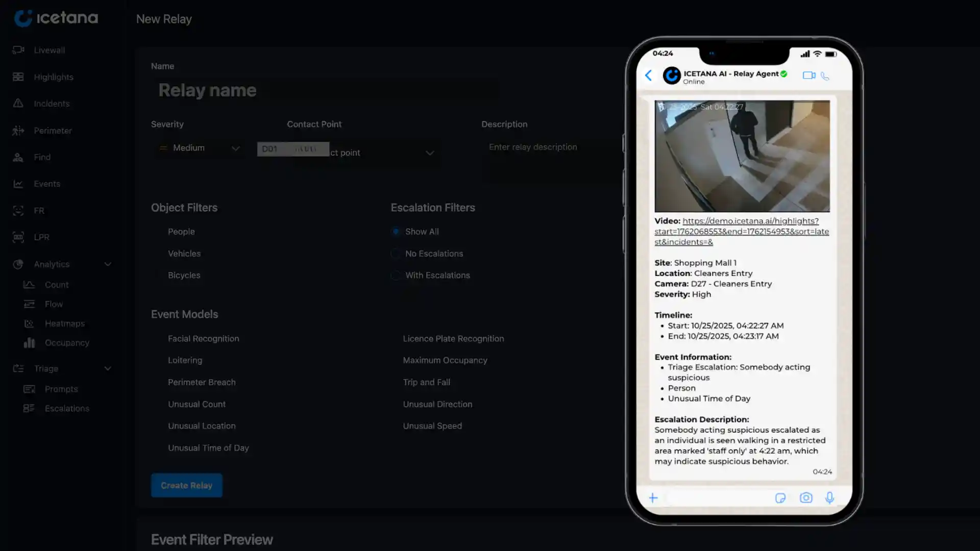Image resolution: width=980 pixels, height=551 pixels.
Task: Click the Icetana logo
Action: [56, 18]
